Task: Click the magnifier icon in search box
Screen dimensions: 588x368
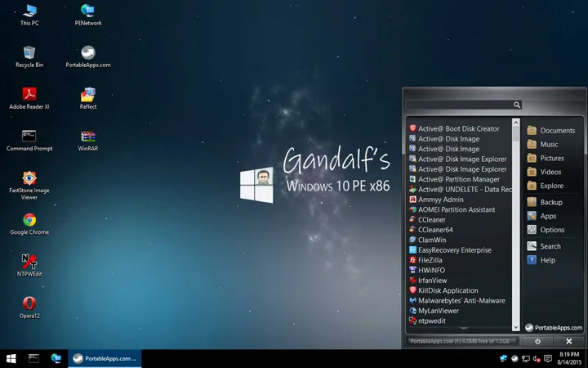Action: click(517, 105)
